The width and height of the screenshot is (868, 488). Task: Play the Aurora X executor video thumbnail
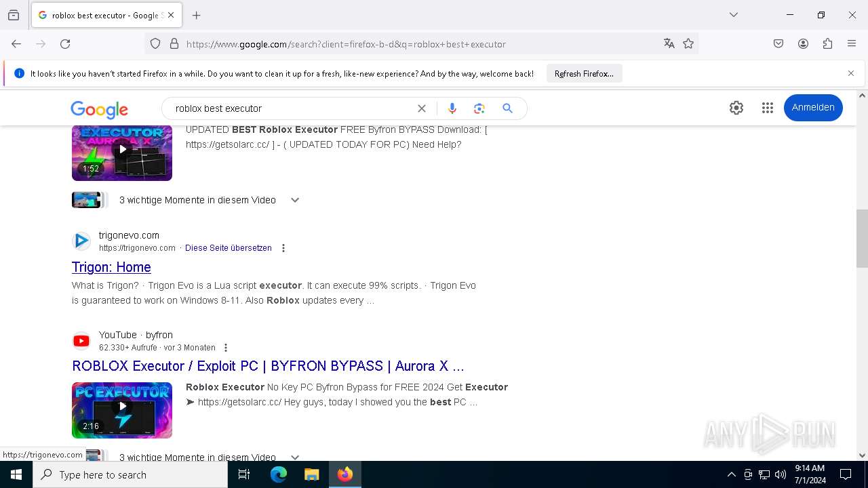(x=122, y=152)
